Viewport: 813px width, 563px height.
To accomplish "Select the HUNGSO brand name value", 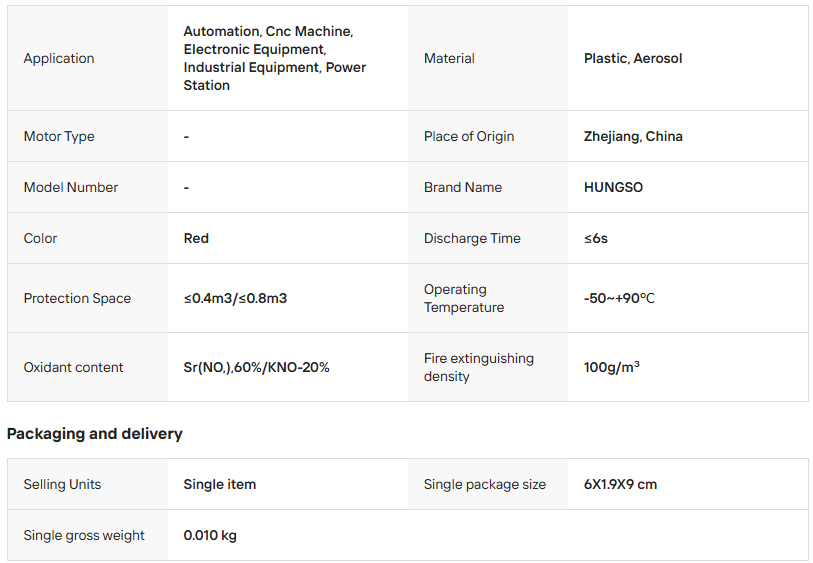I will tap(613, 187).
